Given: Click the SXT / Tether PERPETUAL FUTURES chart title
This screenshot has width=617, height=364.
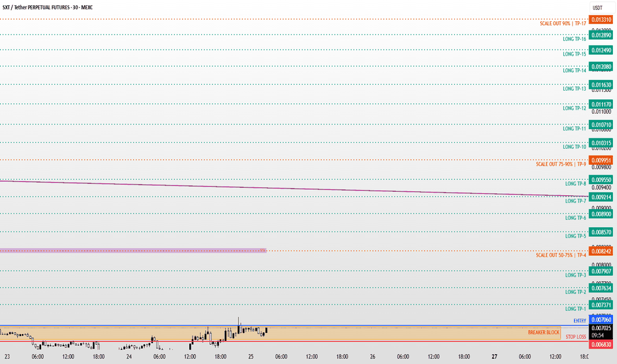Looking at the screenshot, I should 48,7.
